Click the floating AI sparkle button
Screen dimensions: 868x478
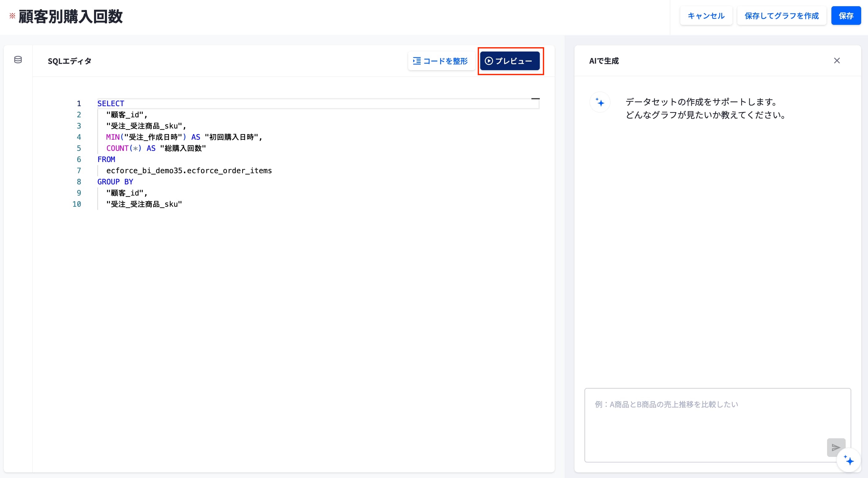pyautogui.click(x=849, y=460)
